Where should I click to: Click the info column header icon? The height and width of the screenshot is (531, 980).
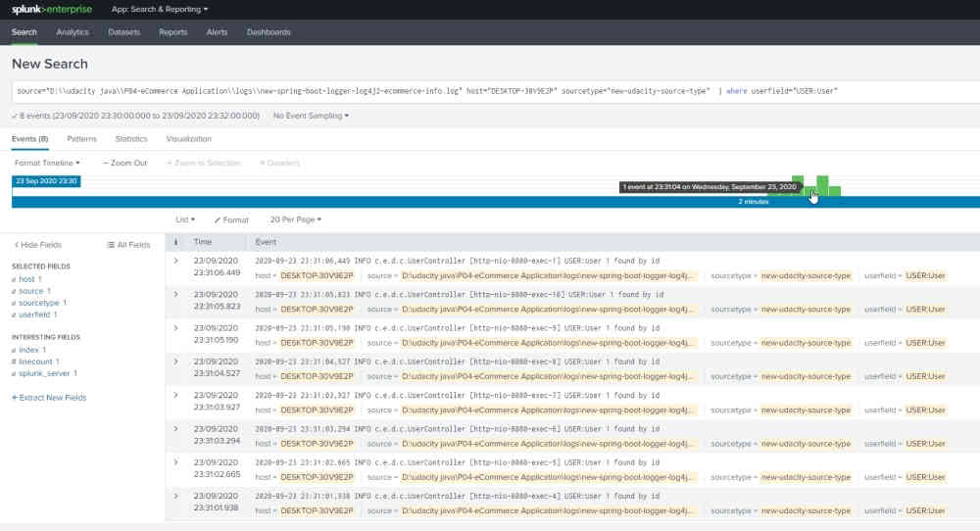click(x=175, y=242)
